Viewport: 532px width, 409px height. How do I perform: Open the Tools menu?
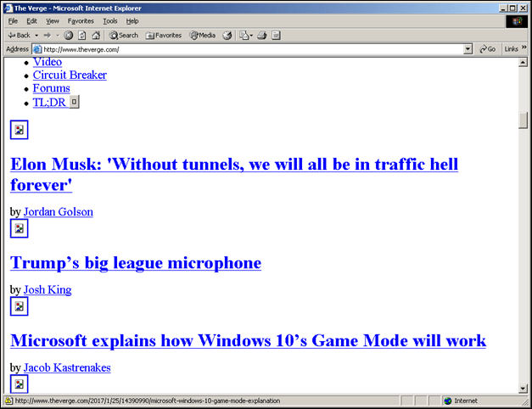coord(110,21)
